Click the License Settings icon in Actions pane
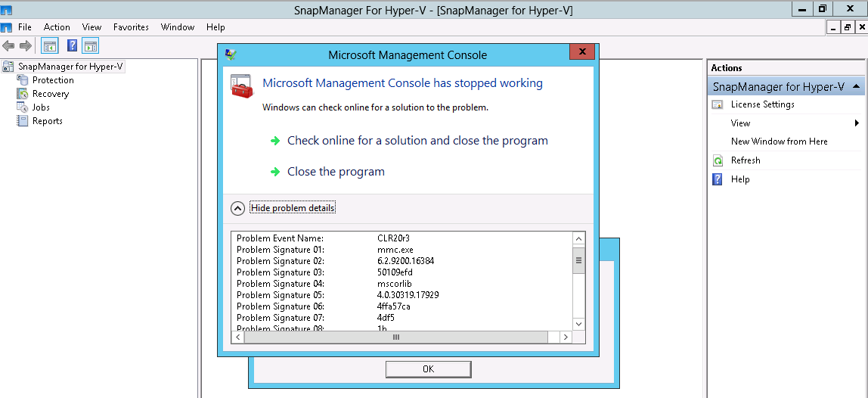Image resolution: width=868 pixels, height=398 pixels. pos(718,104)
